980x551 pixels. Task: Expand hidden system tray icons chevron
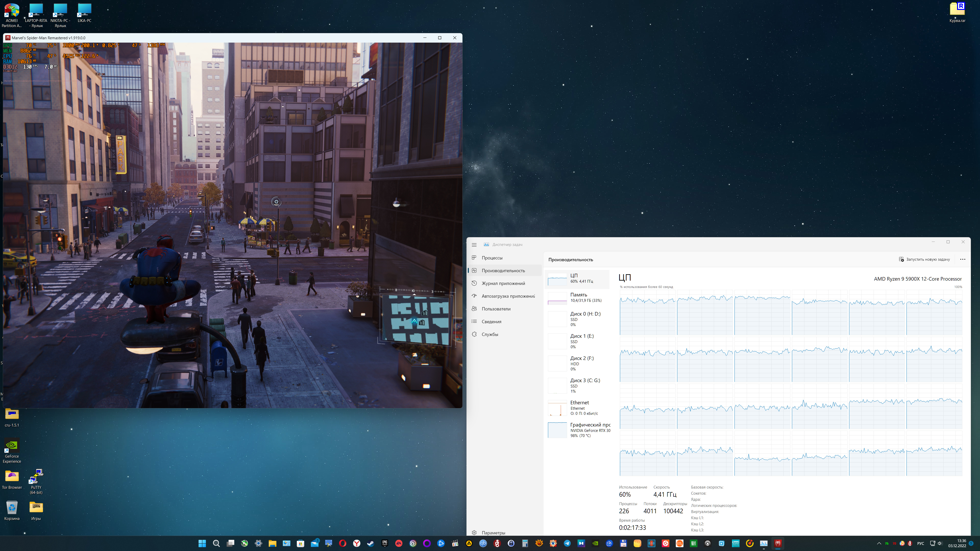tap(879, 543)
